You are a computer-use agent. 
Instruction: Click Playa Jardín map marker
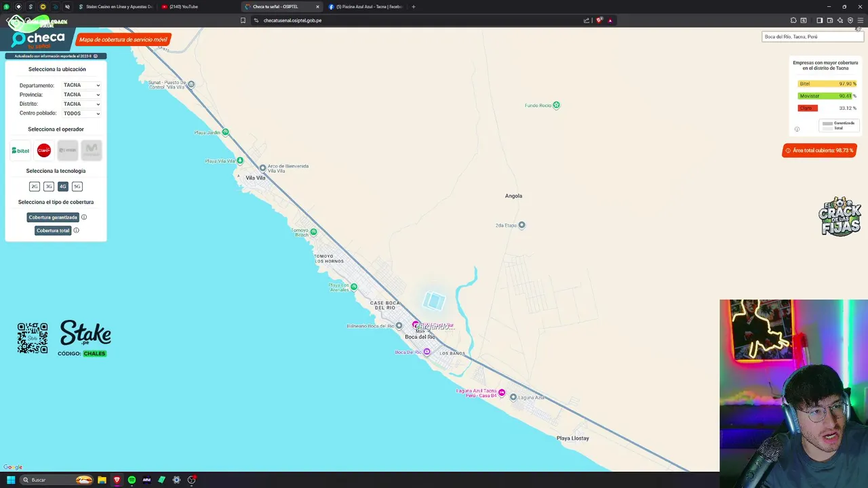tap(226, 132)
